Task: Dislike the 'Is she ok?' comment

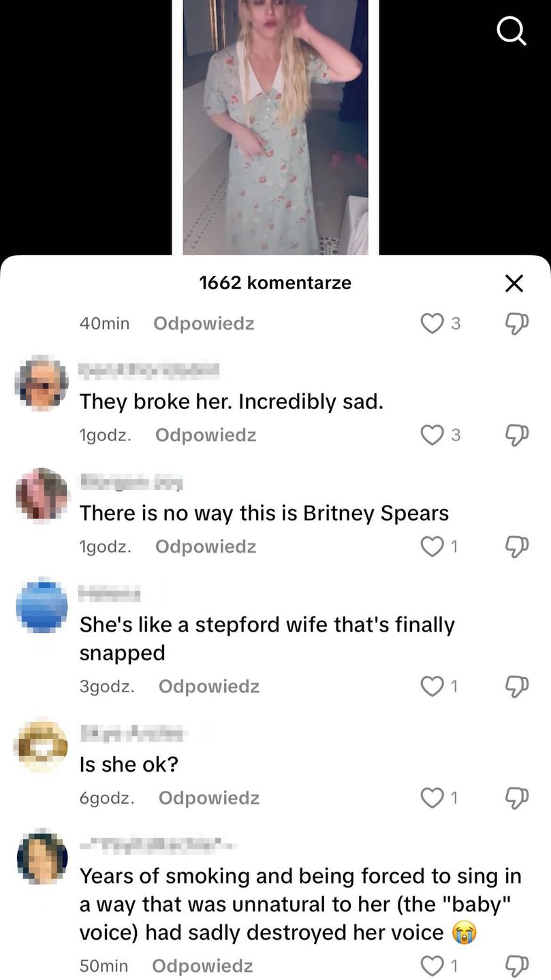Action: [x=516, y=798]
